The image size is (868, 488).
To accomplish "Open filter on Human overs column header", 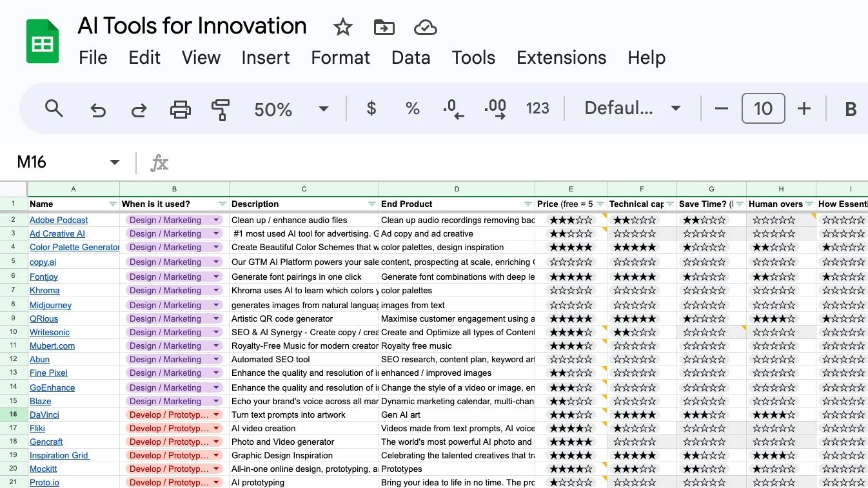I will point(809,204).
